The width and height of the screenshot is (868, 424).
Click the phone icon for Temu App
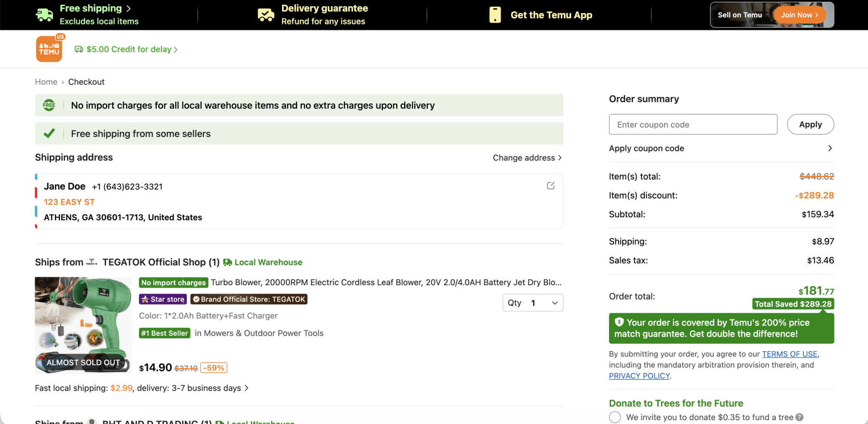(495, 15)
